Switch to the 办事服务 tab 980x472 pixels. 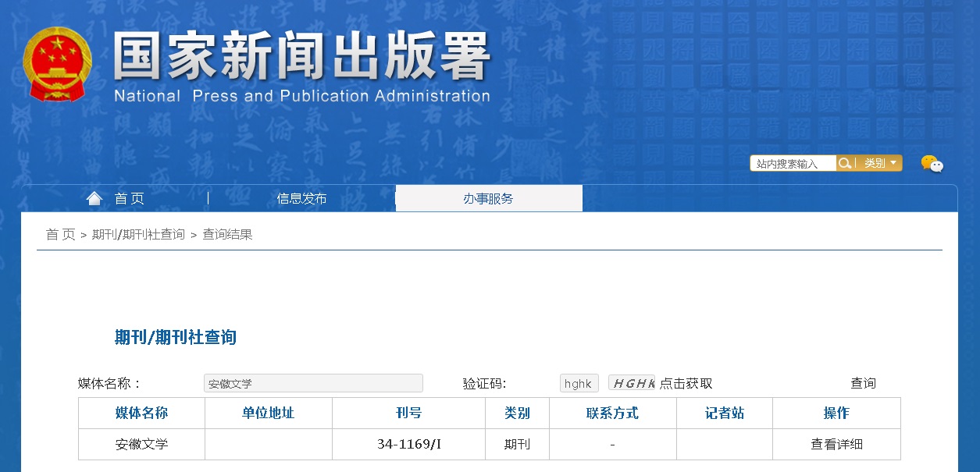coord(489,198)
